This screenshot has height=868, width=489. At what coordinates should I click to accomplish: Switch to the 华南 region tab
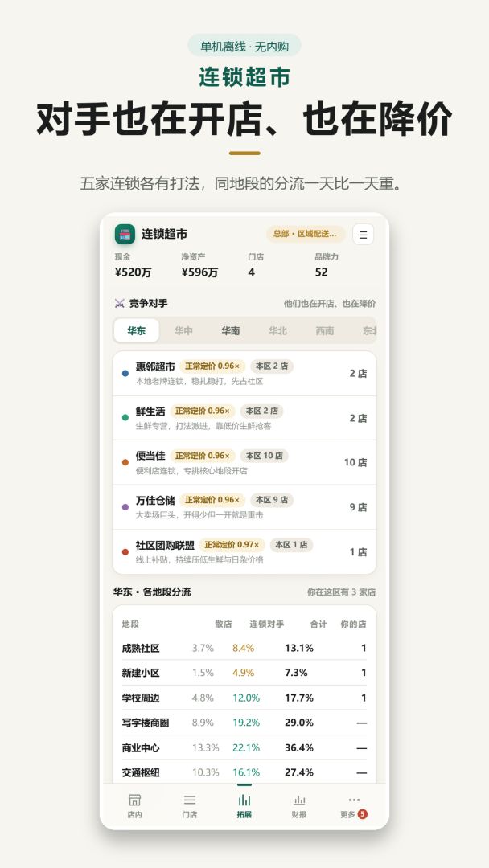230,330
